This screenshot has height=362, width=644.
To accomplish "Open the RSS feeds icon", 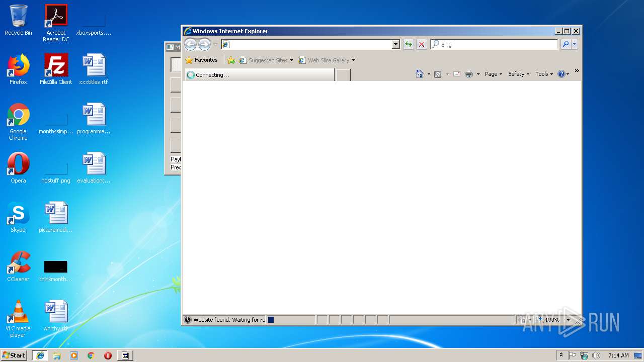I will point(438,74).
